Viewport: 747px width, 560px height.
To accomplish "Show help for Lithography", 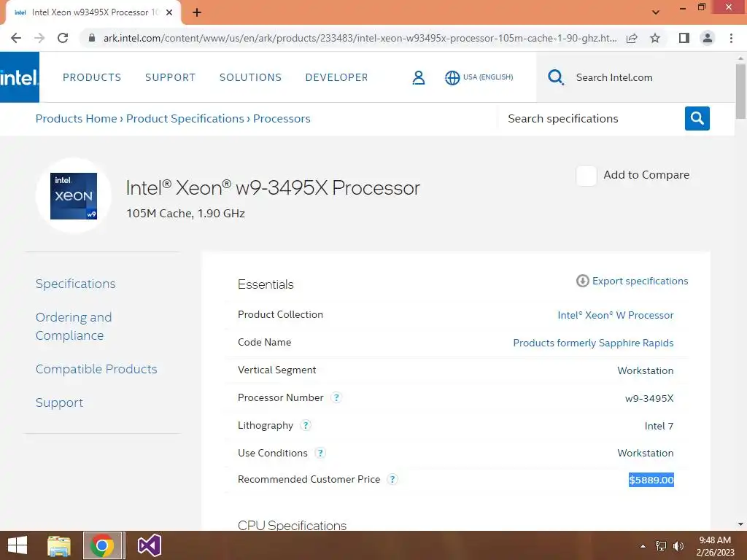I will point(306,425).
